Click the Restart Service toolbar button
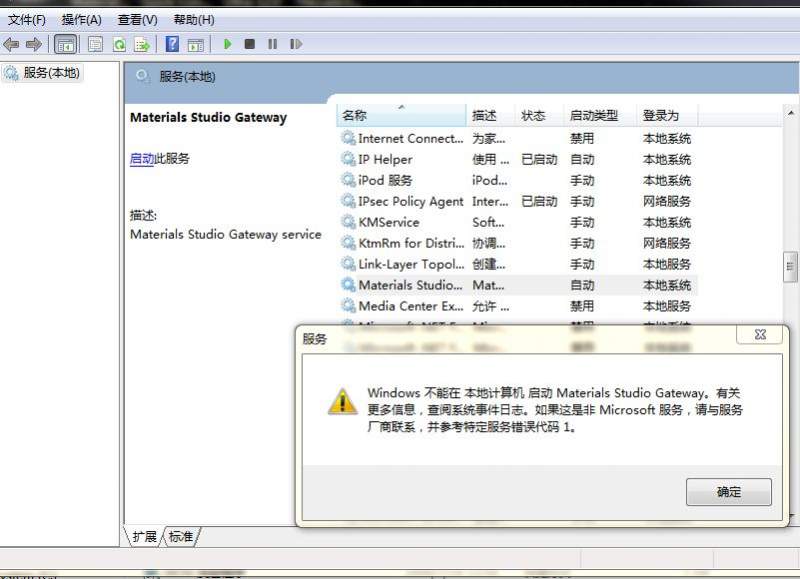This screenshot has width=800, height=579. (x=296, y=44)
